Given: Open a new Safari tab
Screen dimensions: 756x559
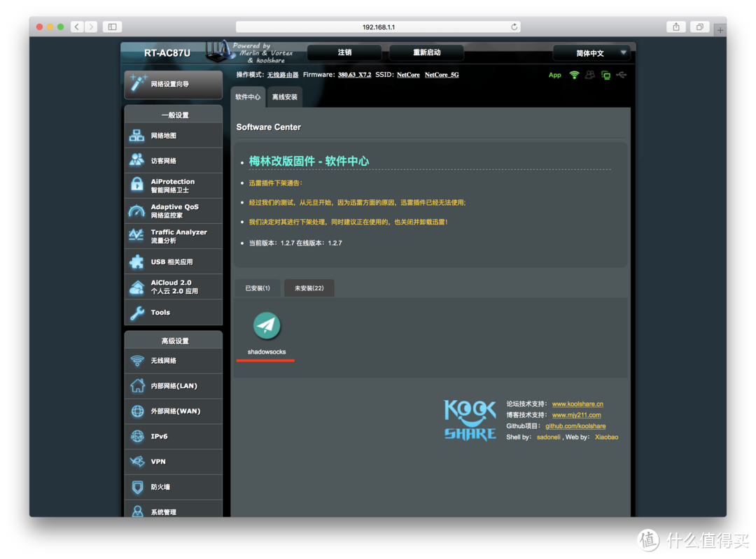Looking at the screenshot, I should pos(720,30).
